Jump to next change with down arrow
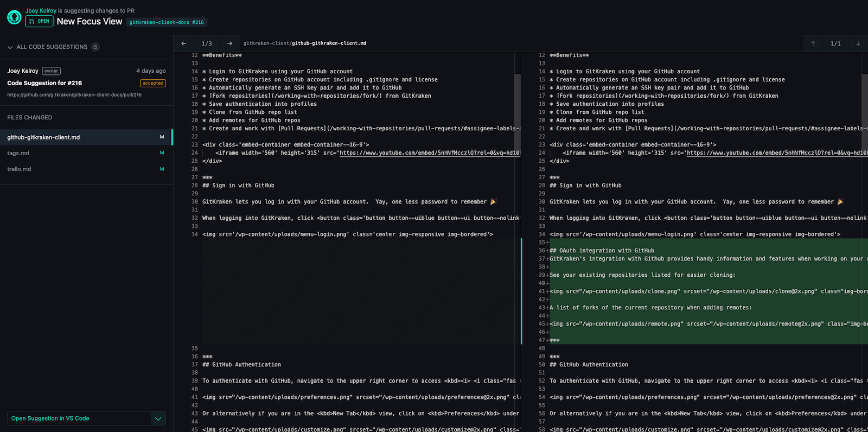Image resolution: width=868 pixels, height=432 pixels. [x=858, y=43]
